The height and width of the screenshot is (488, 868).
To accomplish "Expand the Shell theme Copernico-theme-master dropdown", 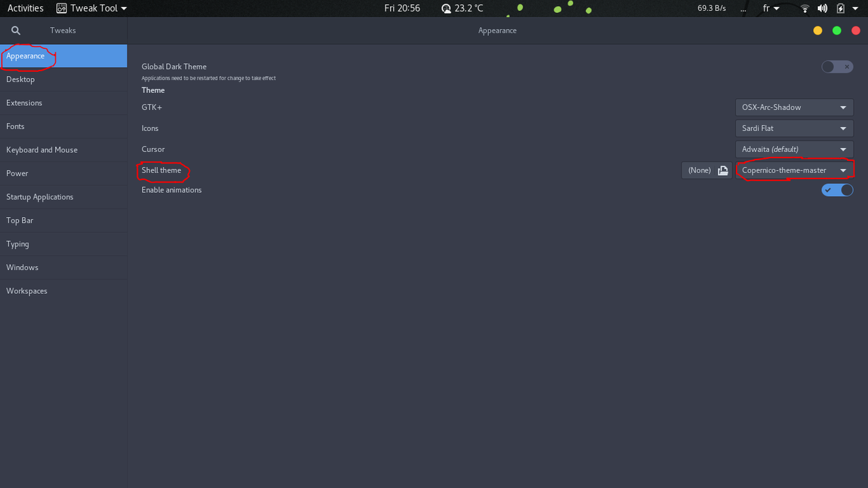I will click(794, 170).
